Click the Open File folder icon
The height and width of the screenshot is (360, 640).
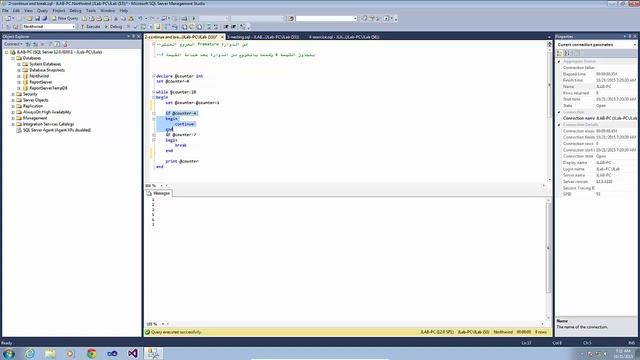tap(29, 18)
